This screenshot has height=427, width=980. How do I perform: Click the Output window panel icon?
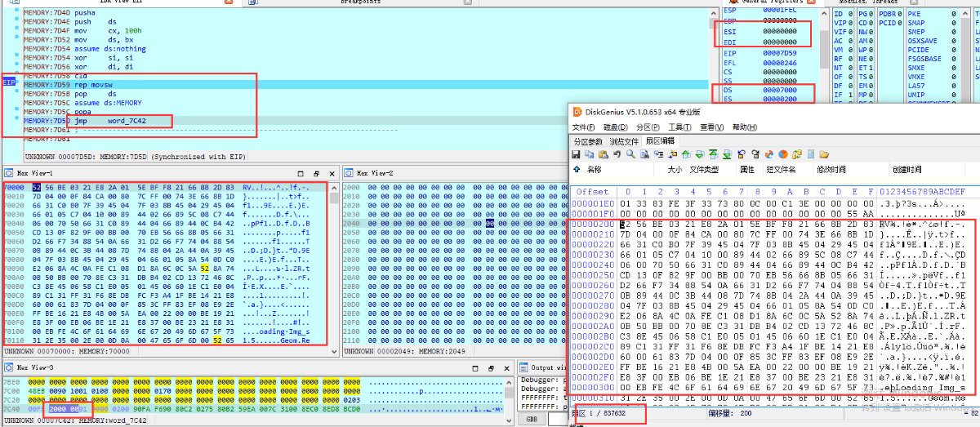click(523, 367)
